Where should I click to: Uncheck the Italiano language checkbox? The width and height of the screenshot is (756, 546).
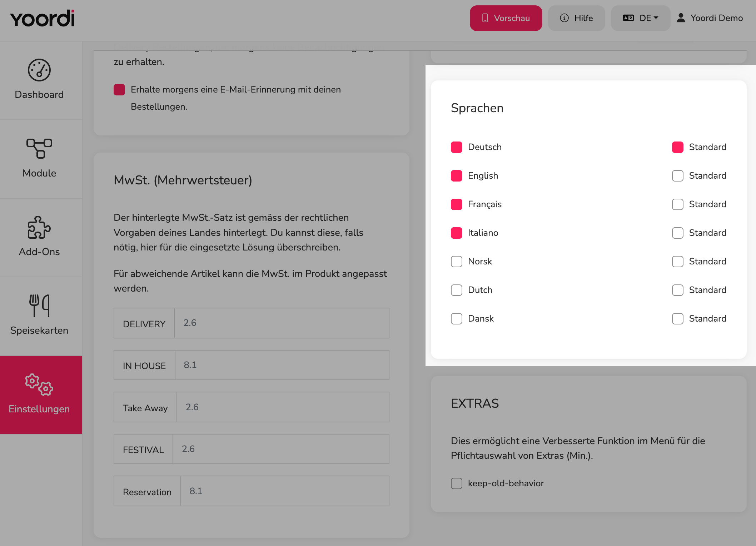tap(457, 233)
